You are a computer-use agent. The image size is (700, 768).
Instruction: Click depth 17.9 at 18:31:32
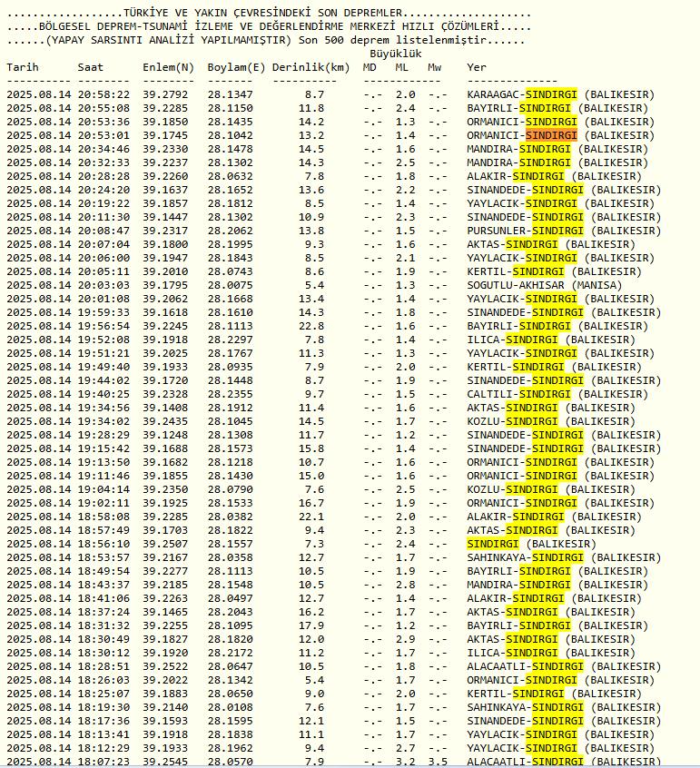pos(311,625)
